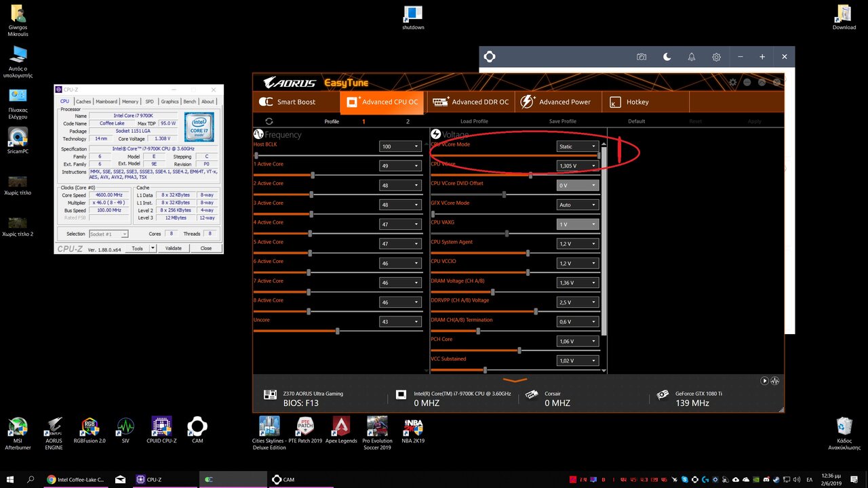This screenshot has height=488, width=868.
Task: Open MSI Afterburner desktop shortcut
Action: click(18, 433)
